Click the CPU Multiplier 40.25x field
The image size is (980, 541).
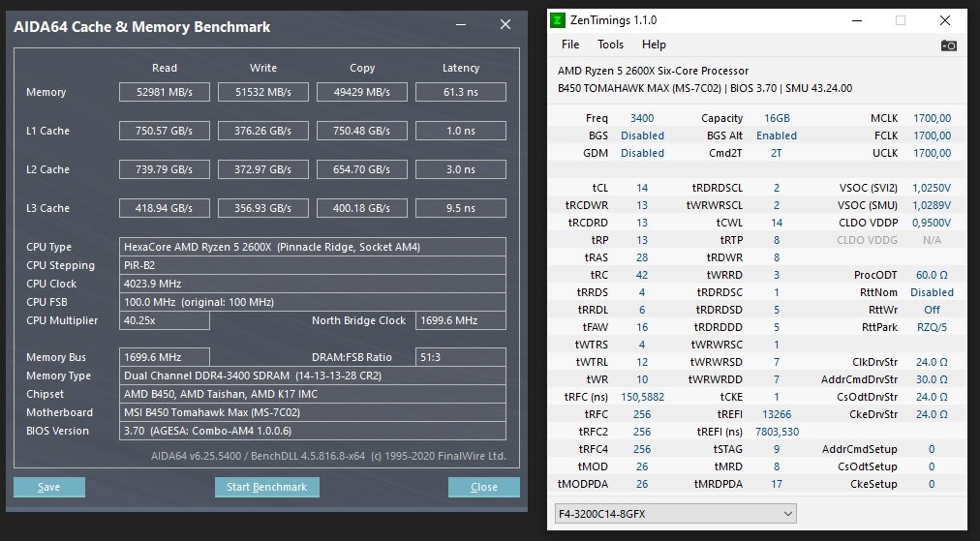[165, 320]
